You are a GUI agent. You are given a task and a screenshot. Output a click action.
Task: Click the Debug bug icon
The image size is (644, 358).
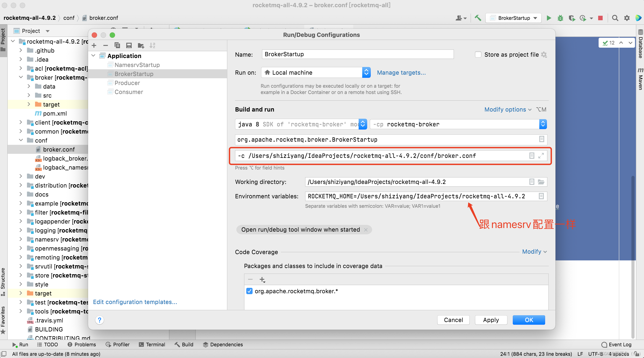(x=560, y=18)
